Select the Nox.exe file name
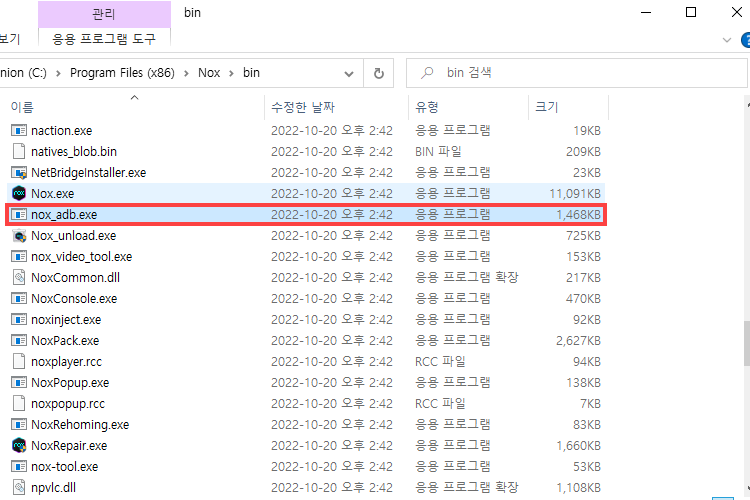Screen dimensions: 750x500 pyautogui.click(x=53, y=193)
